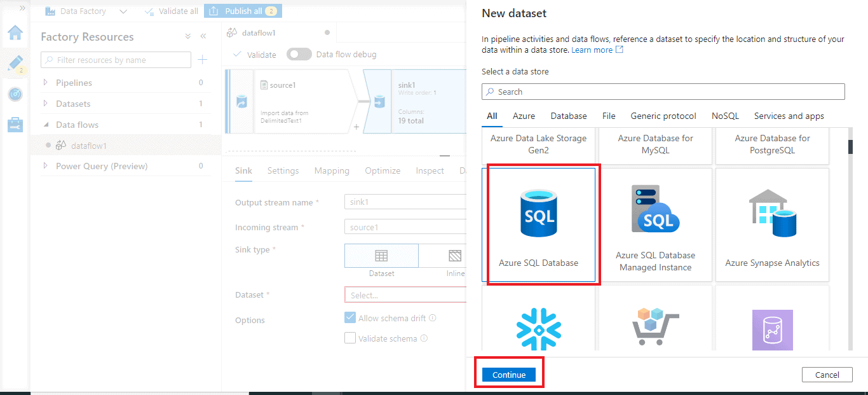
Task: Filter by Services and apps tab
Action: [789, 116]
